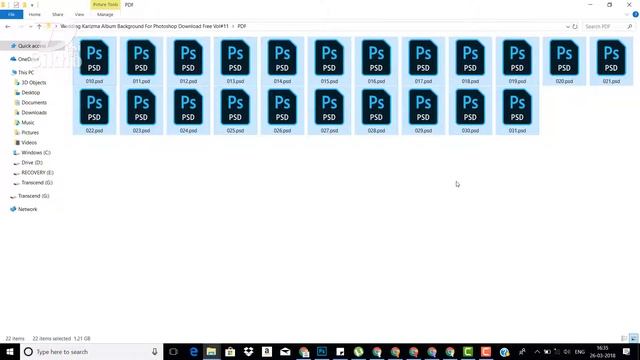Open Videos folder in sidebar
Viewport: 640px width, 360px height.
point(26,142)
